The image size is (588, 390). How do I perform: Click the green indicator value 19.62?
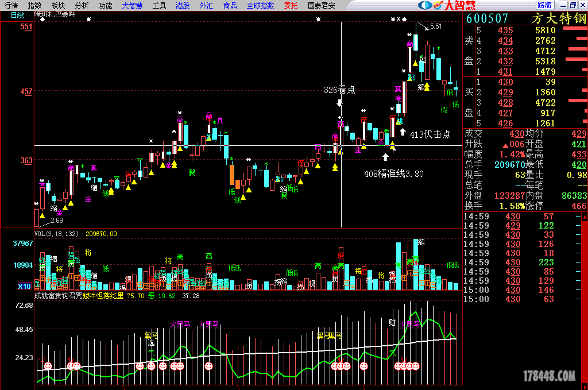pyautogui.click(x=167, y=296)
